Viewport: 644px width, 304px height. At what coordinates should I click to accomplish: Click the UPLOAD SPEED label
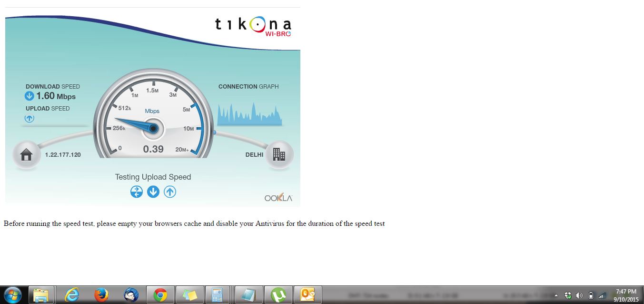48,109
